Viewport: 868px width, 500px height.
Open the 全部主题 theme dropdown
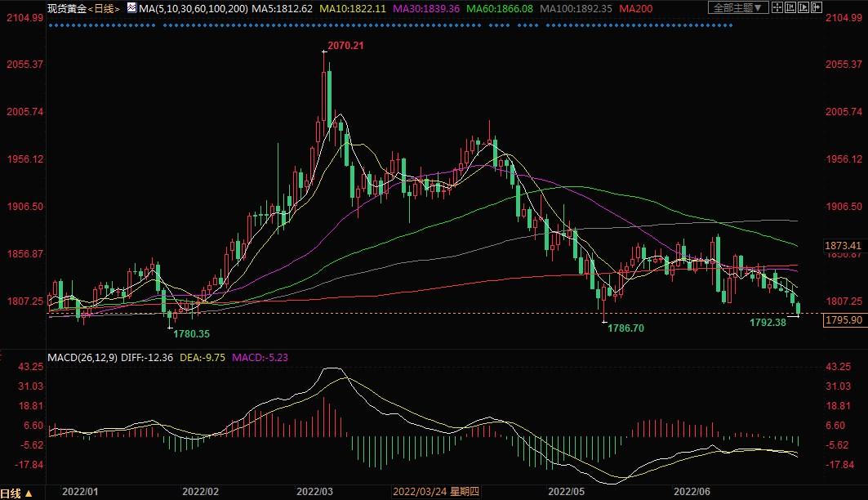click(x=738, y=7)
